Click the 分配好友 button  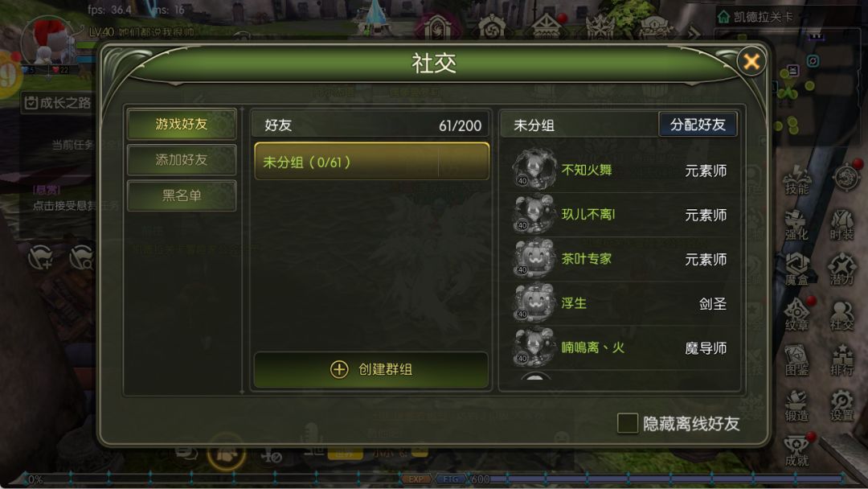tap(698, 124)
